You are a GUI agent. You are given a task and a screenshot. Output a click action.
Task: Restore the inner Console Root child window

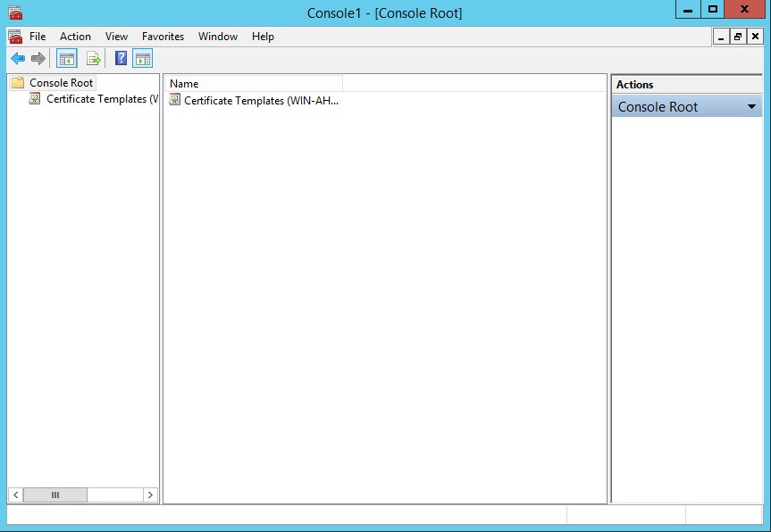point(738,37)
